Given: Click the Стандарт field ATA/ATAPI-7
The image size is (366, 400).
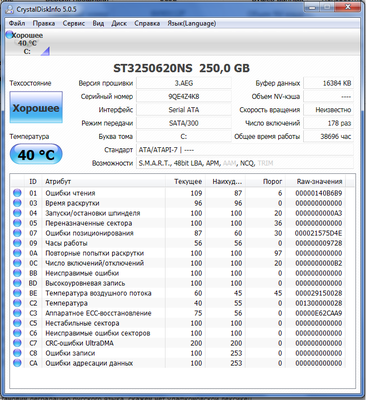Looking at the screenshot, I should pos(245,150).
